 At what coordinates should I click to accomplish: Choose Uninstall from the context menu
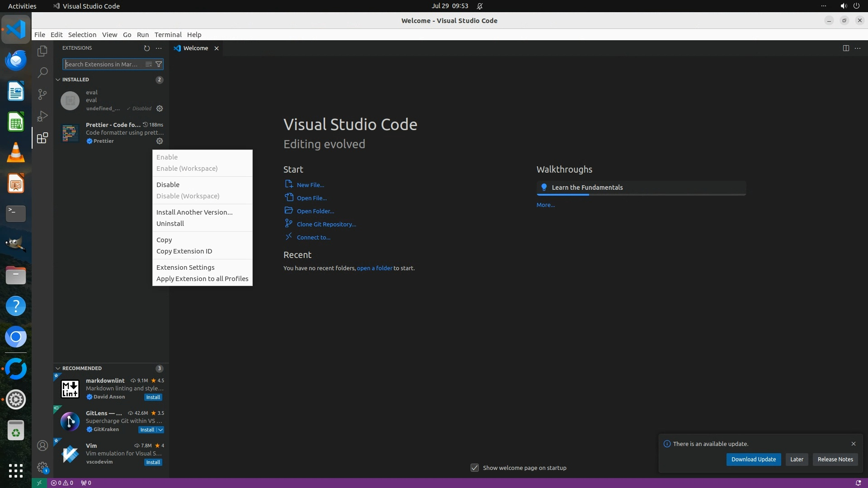(170, 224)
